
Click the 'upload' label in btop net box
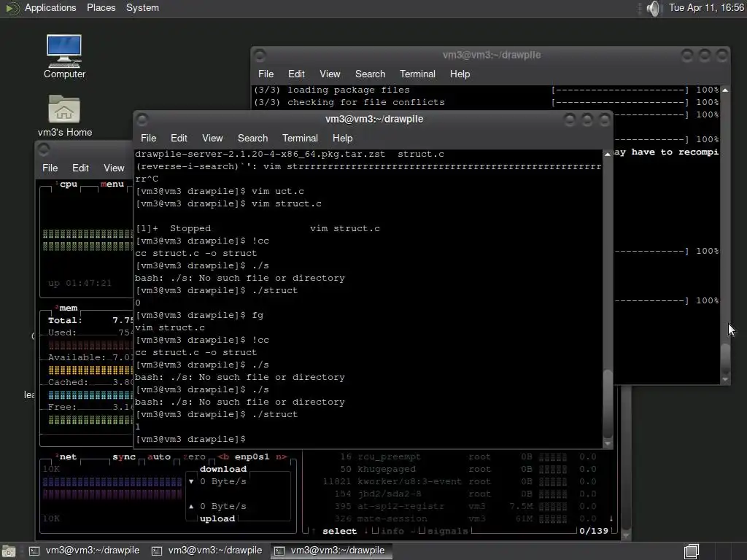217,518
